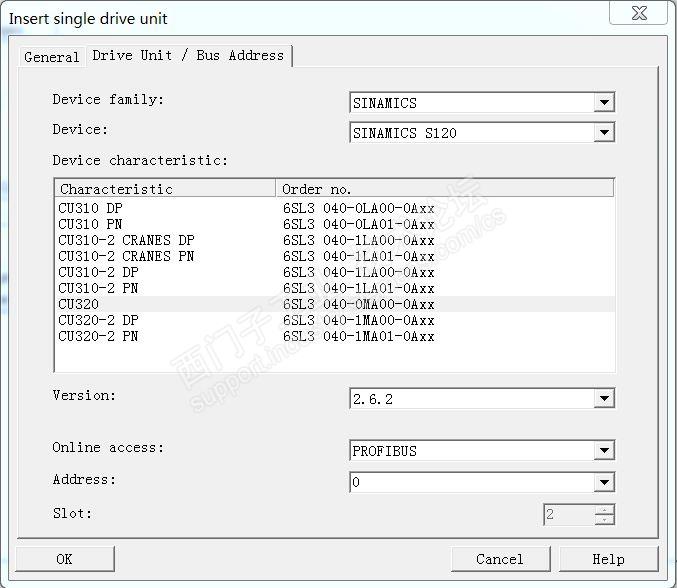
Task: Sort by Characteristic column header
Action: point(165,189)
